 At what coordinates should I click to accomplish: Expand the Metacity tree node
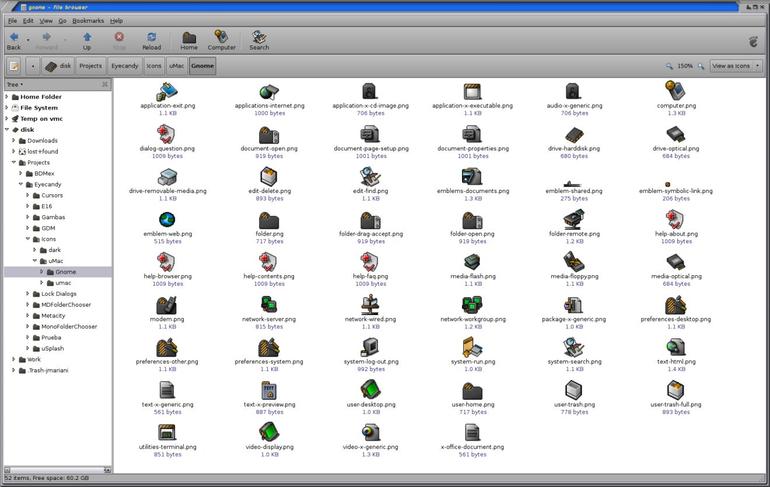(x=28, y=316)
